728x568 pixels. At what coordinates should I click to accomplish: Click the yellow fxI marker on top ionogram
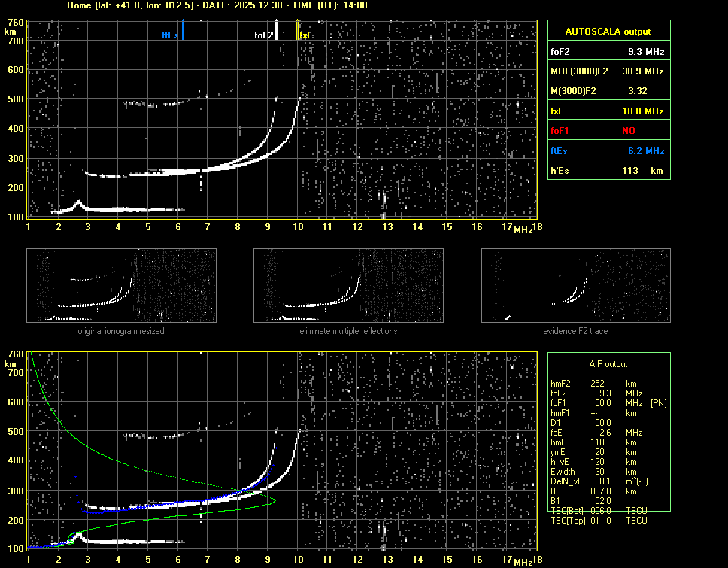click(298, 31)
